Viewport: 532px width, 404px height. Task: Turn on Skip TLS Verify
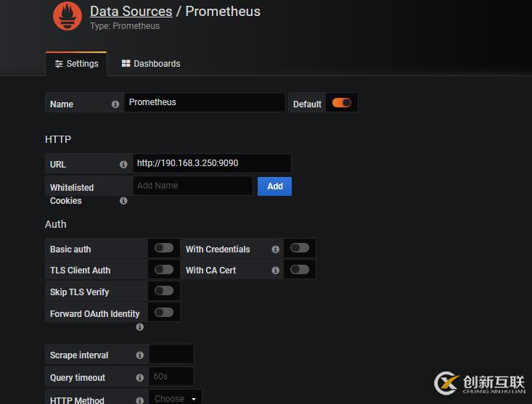click(x=164, y=291)
